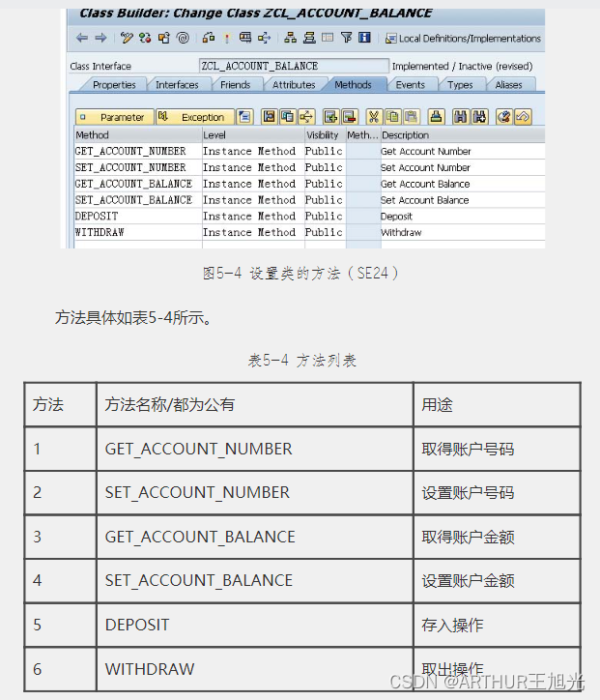
Task: Click the Parameter button
Action: 115,117
